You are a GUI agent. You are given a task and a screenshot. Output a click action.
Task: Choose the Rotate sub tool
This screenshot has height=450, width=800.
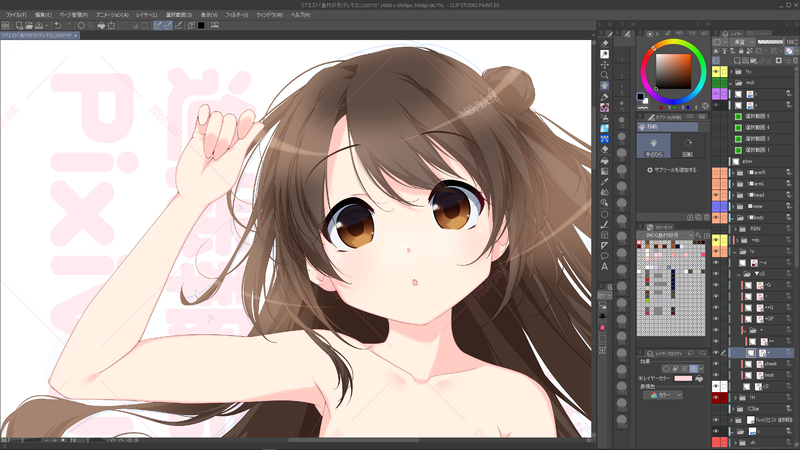687,146
